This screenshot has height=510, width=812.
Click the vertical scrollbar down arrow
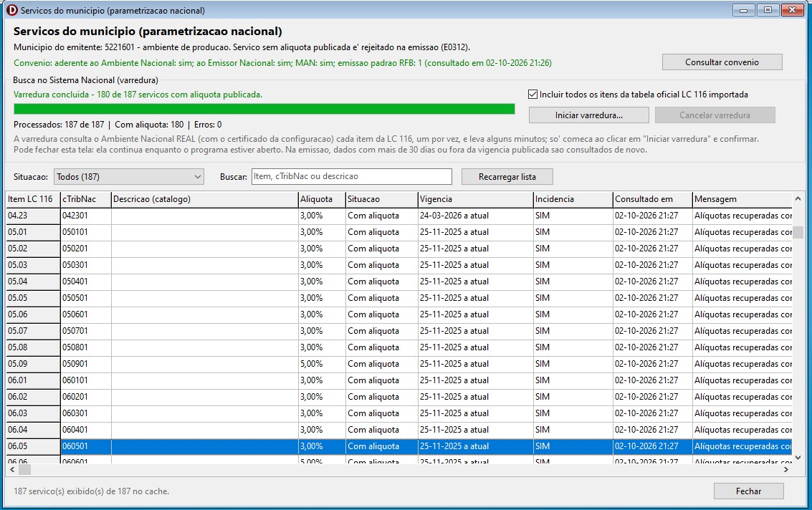(798, 457)
